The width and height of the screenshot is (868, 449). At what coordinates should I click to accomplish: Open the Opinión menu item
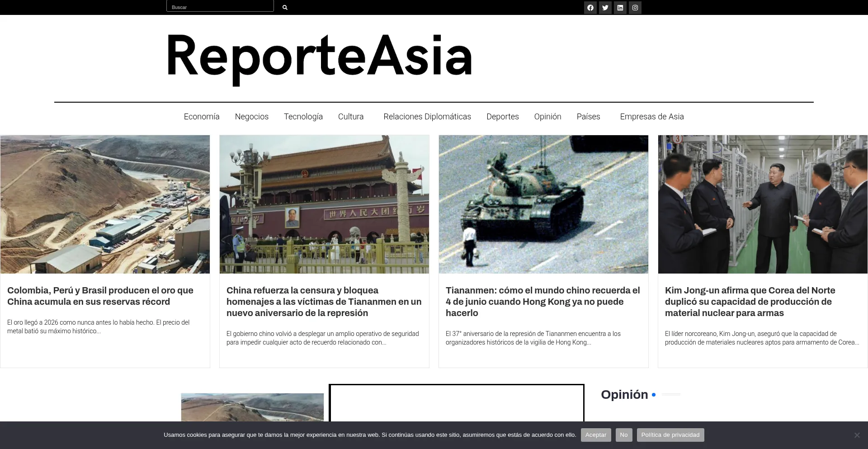(548, 117)
